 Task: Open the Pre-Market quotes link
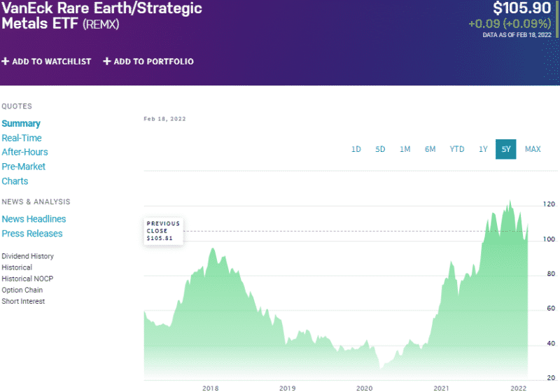pos(24,167)
